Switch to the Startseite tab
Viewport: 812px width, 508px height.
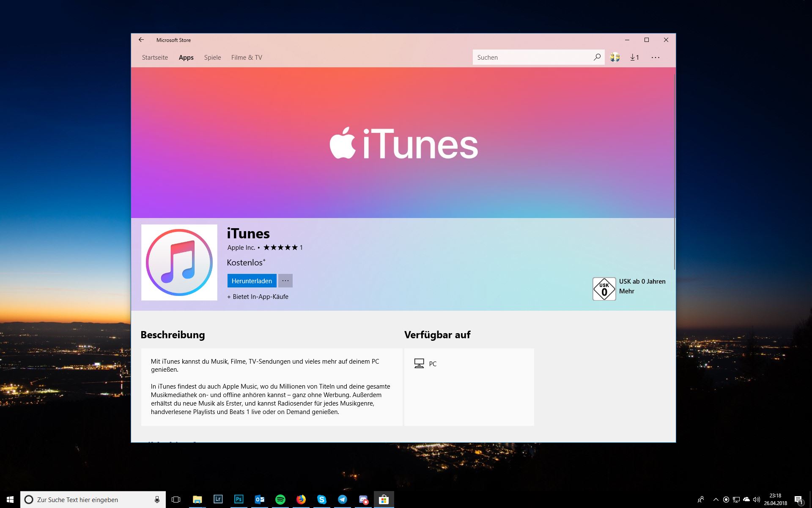coord(155,58)
